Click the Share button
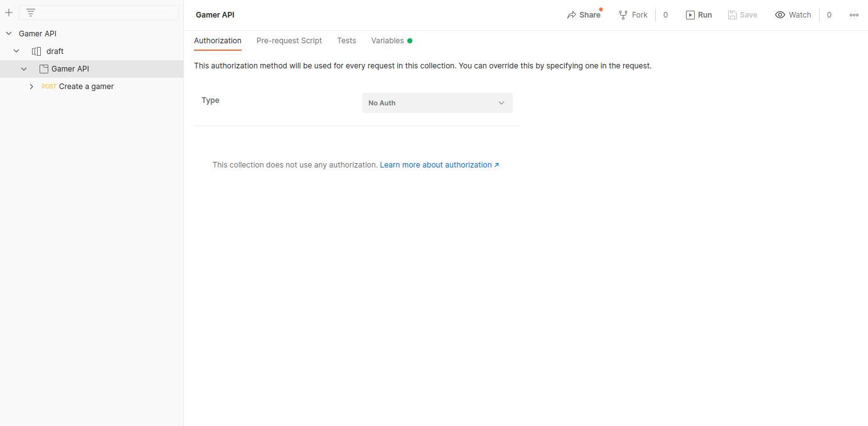868x426 pixels. pyautogui.click(x=583, y=15)
